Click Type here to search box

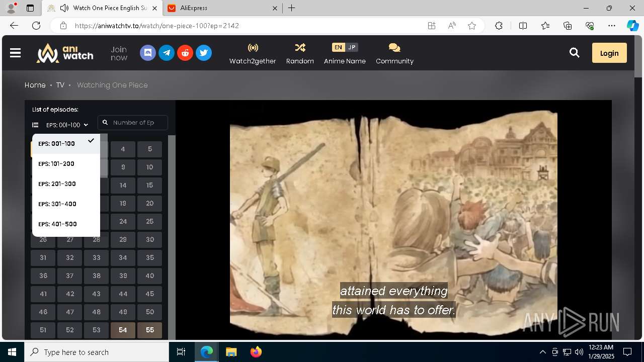point(97,352)
